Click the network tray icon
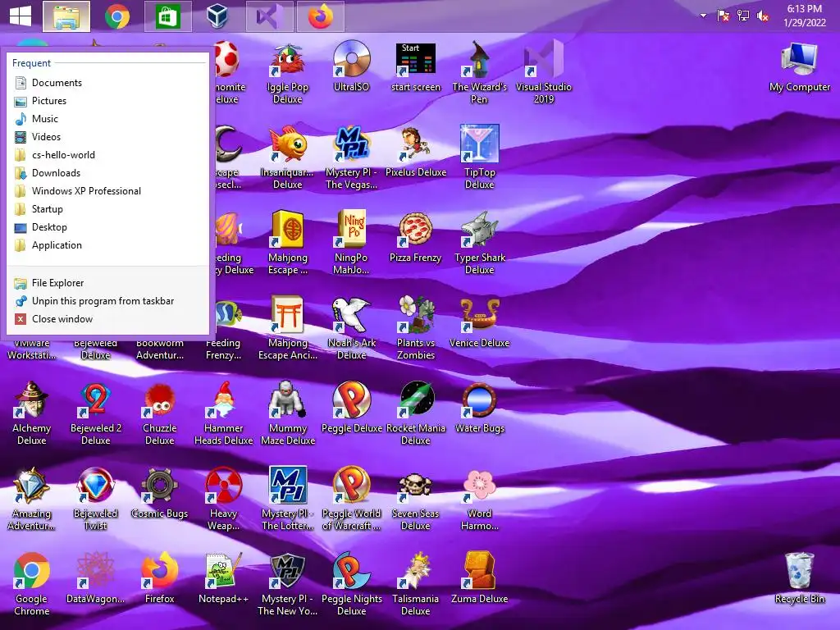The width and height of the screenshot is (840, 630). (742, 16)
